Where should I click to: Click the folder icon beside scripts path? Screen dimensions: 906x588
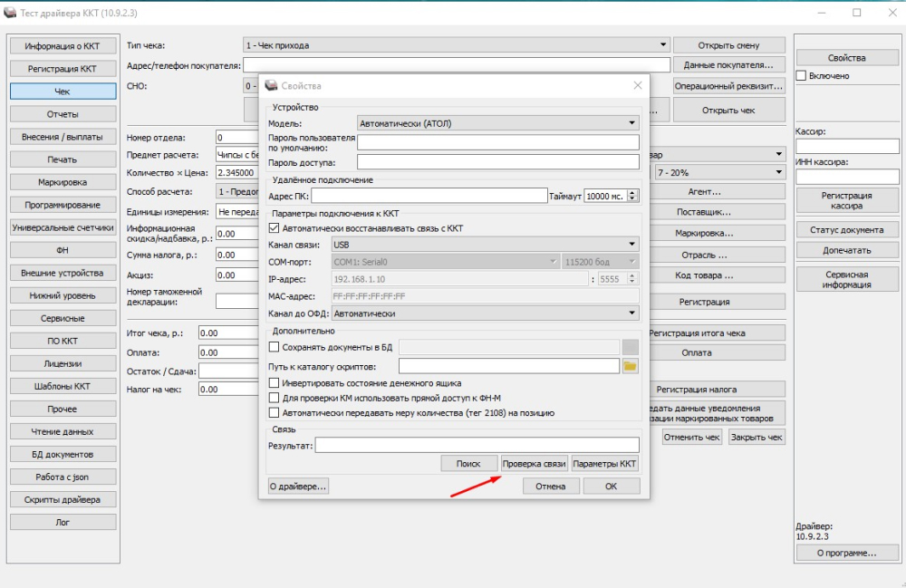(630, 366)
